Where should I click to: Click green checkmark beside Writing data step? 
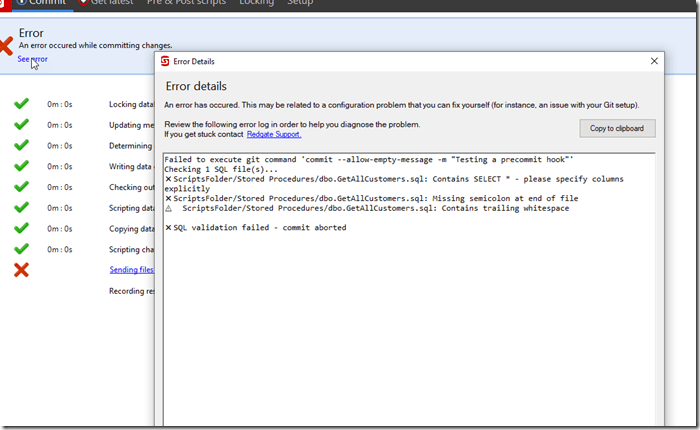tap(21, 166)
